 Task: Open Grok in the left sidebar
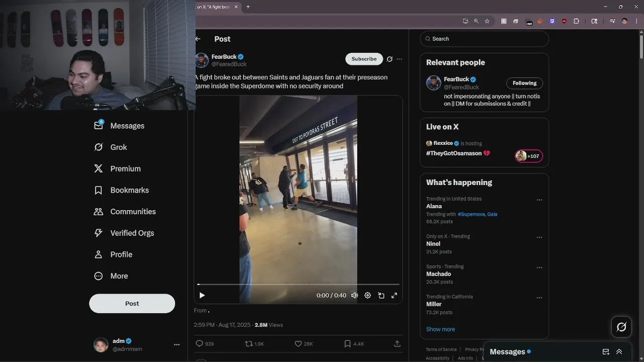click(x=111, y=147)
